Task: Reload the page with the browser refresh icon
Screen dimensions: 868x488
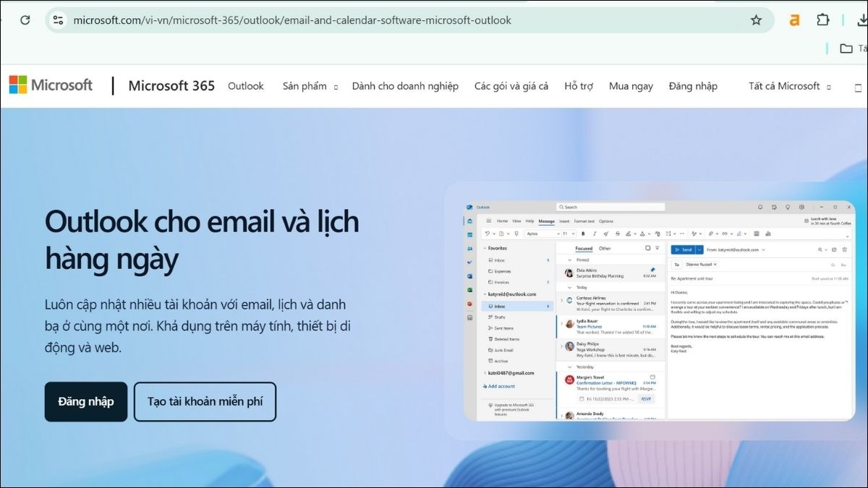Action: click(x=25, y=20)
